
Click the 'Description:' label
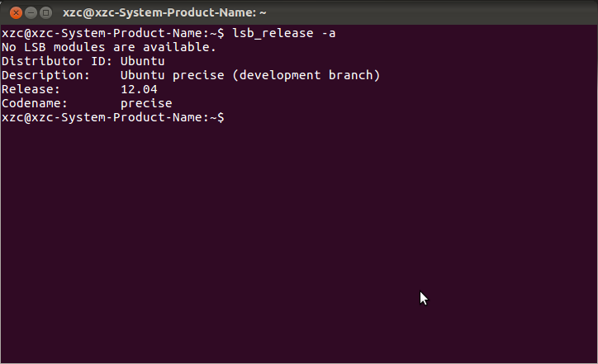(x=45, y=75)
